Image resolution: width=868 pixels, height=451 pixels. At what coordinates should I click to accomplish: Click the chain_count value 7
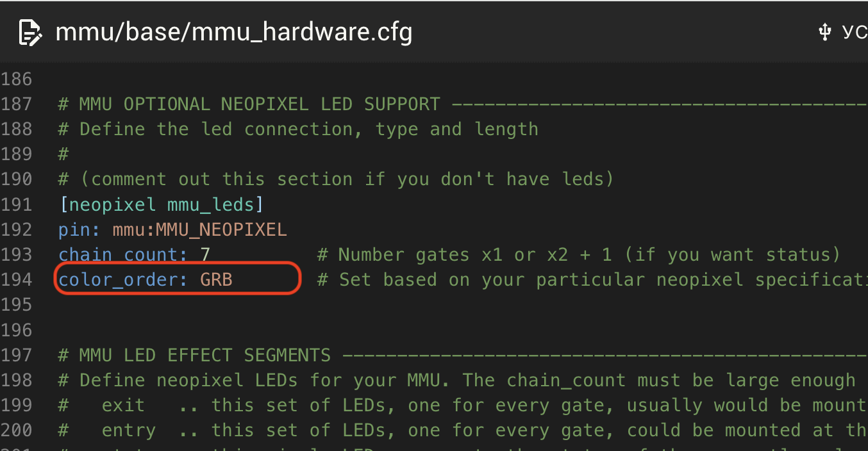pyautogui.click(x=205, y=255)
